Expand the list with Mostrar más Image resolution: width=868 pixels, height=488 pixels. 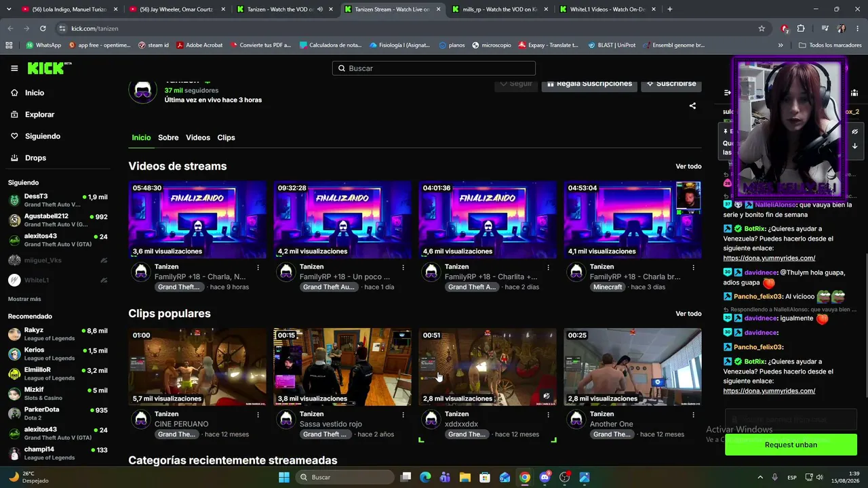[24, 299]
